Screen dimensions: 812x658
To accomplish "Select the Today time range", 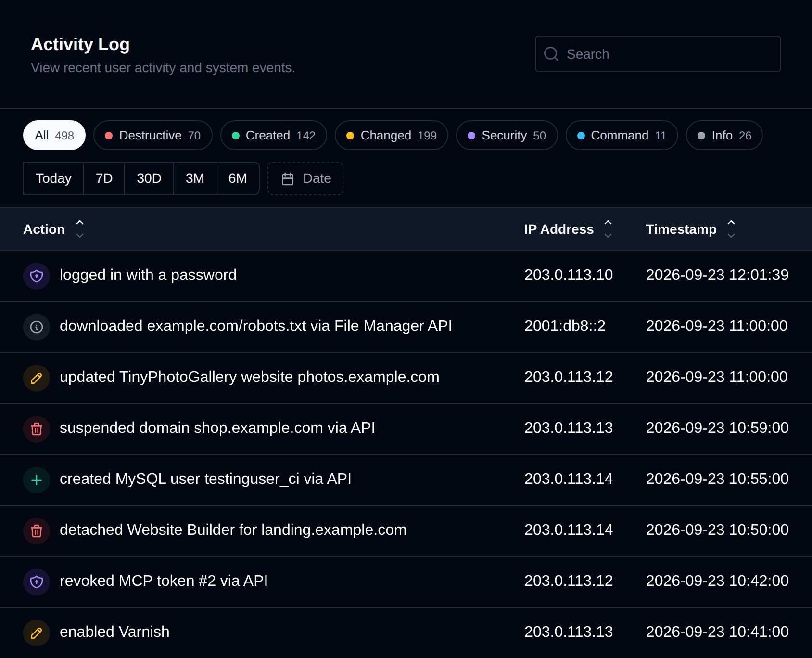I will point(53,178).
